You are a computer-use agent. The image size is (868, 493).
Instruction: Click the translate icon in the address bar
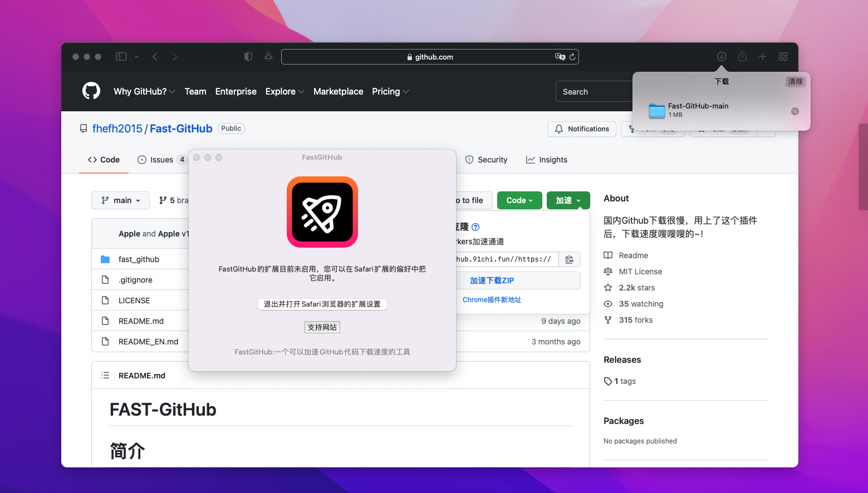point(560,57)
